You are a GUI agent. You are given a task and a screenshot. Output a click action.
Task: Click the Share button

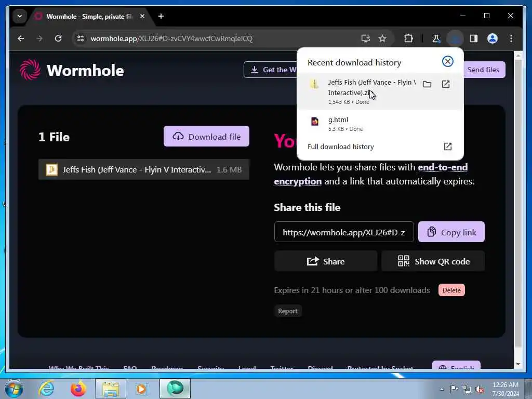pos(326,261)
